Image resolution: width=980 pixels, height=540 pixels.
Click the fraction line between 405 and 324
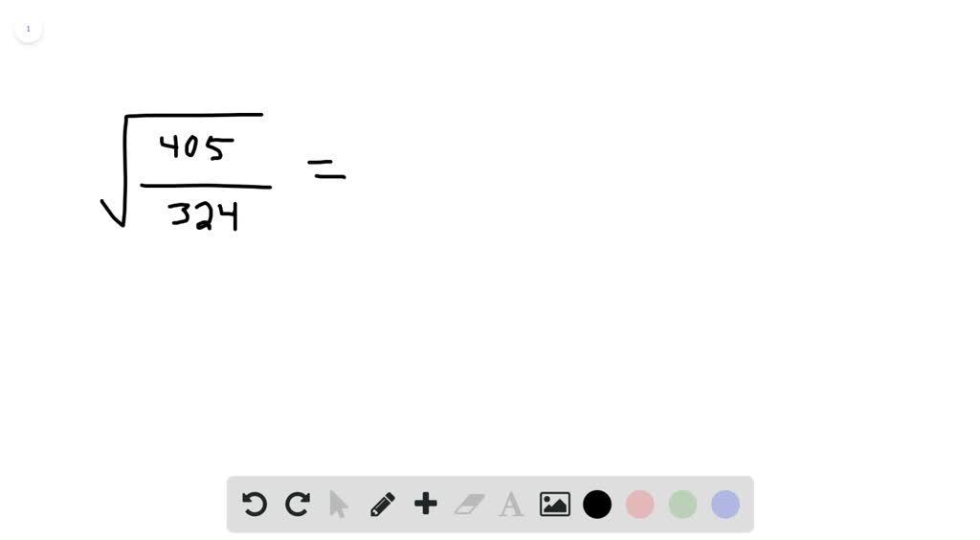206,186
